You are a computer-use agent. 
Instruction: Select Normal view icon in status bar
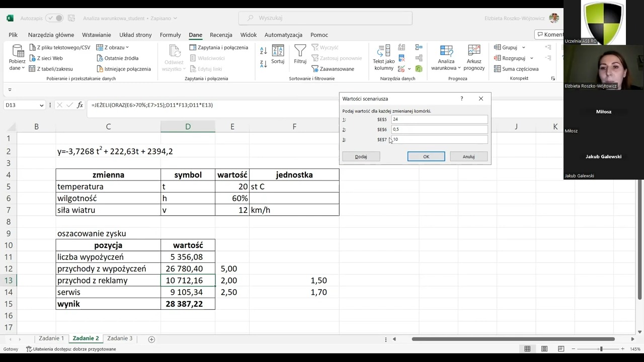527,349
